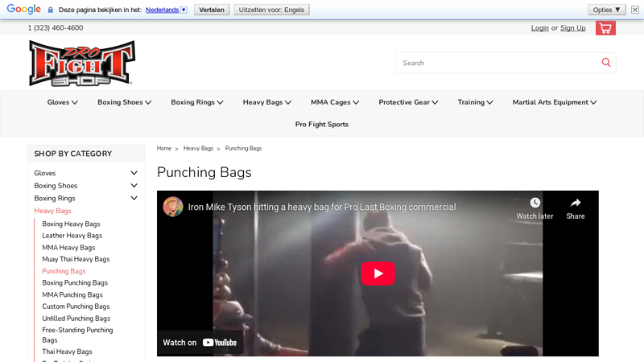Click Punching Bags breadcrumb
Image resolution: width=644 pixels, height=362 pixels.
click(243, 148)
